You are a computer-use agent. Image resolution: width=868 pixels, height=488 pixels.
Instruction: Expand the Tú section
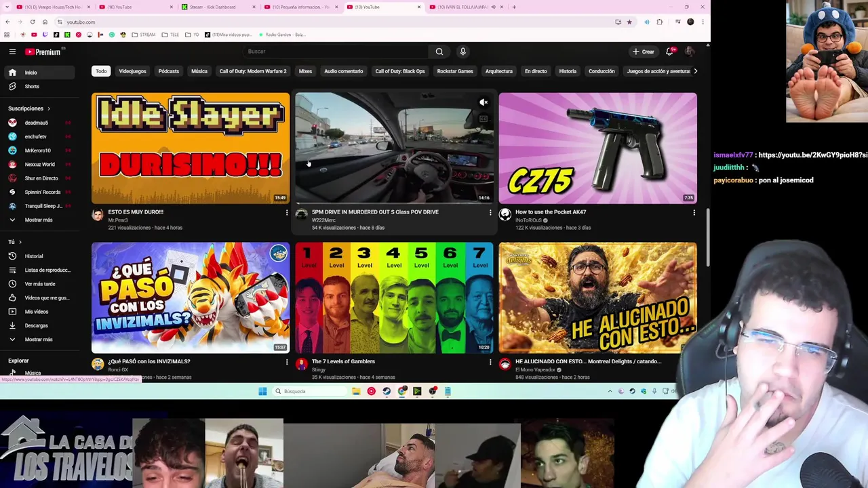[14, 242]
